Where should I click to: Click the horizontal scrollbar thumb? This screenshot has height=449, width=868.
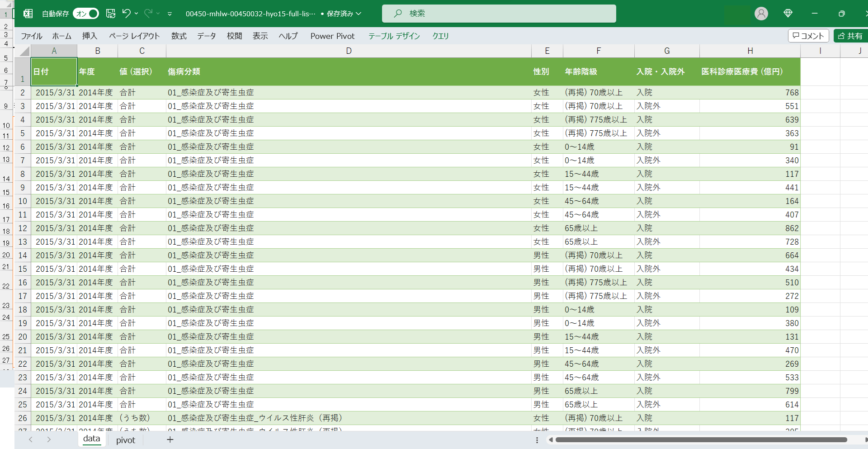click(701, 440)
